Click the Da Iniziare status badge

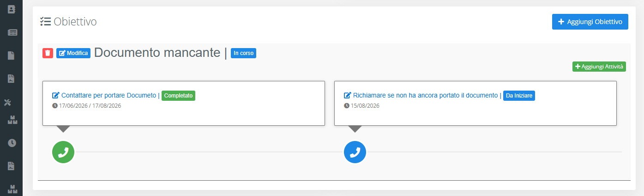(519, 96)
